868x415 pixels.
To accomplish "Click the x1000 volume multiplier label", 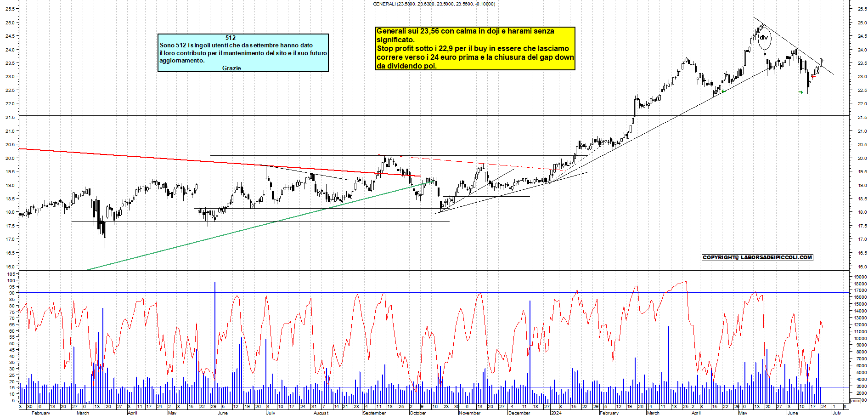I will 855,401.
